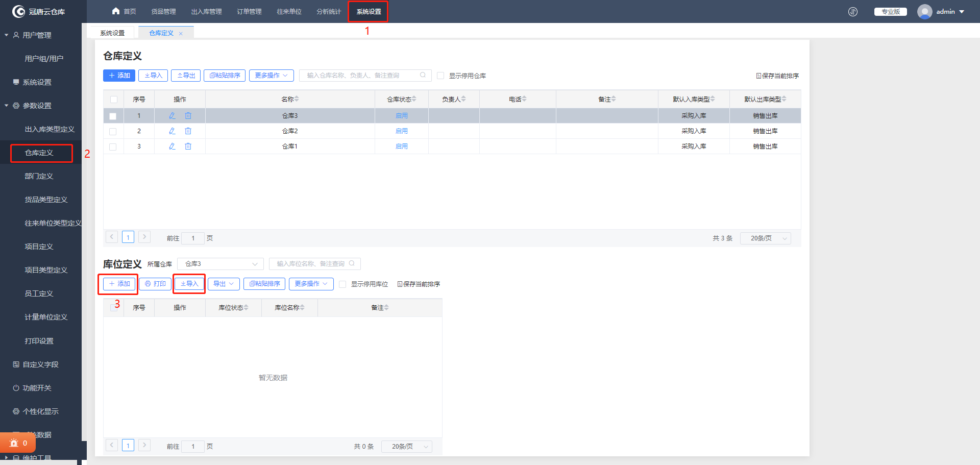Select 出入库类型定义 in the sidebar

(x=50, y=129)
